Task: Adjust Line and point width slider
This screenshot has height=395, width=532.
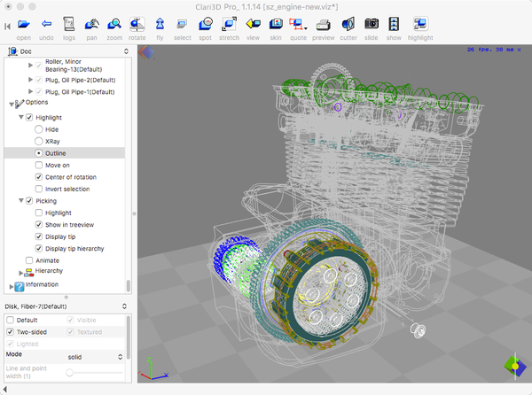Action: click(69, 373)
